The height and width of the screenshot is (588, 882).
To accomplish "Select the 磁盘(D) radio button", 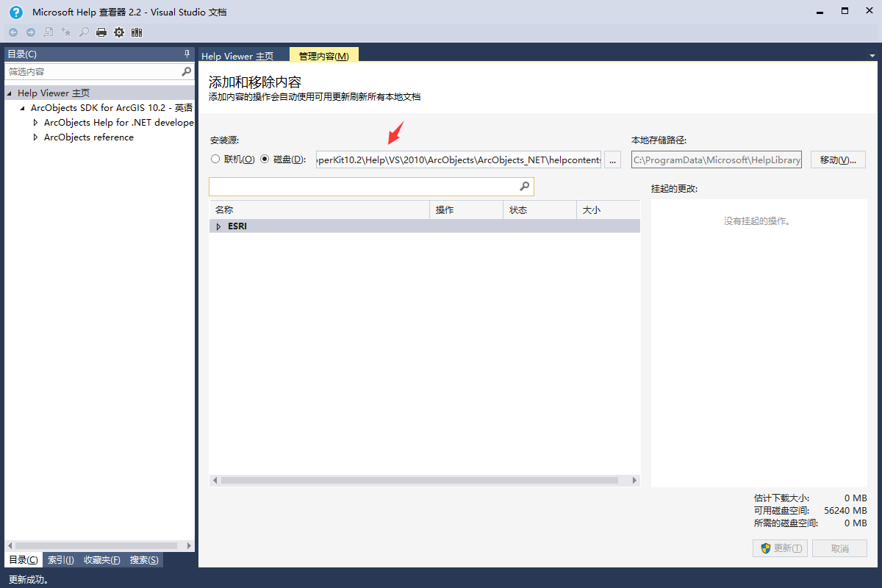I will 265,159.
